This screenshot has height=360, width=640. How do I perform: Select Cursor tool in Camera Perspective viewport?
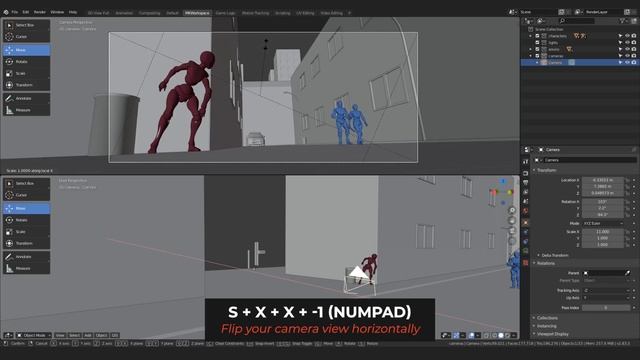[27, 37]
